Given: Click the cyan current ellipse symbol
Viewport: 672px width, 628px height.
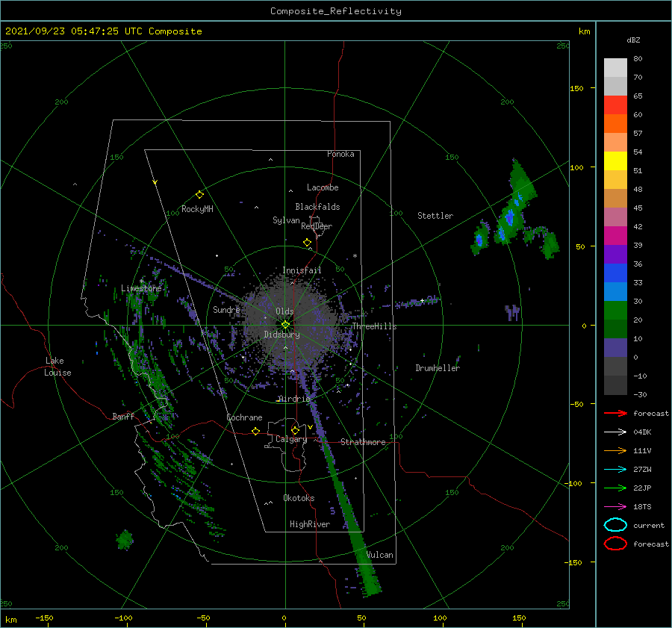Looking at the screenshot, I should pyautogui.click(x=615, y=525).
